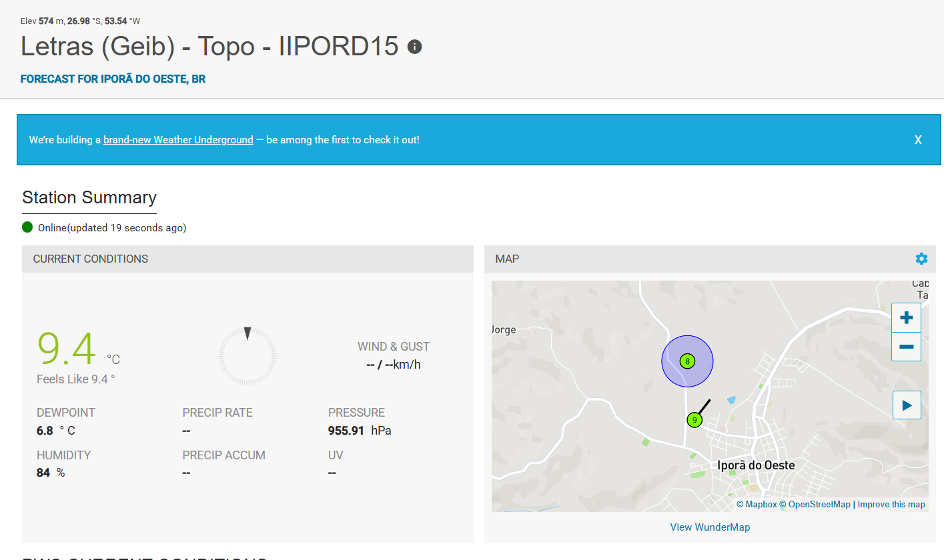Click the green Online status indicator

(27, 227)
